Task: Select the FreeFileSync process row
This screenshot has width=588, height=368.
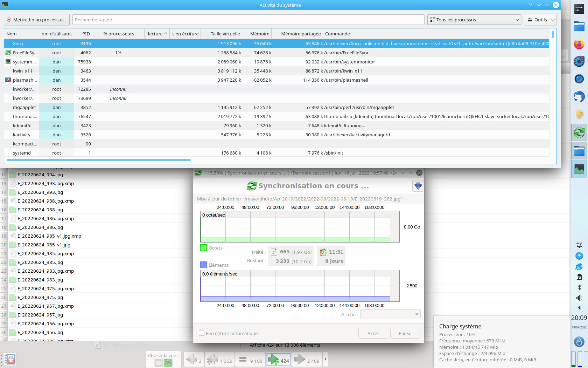Action: point(276,53)
